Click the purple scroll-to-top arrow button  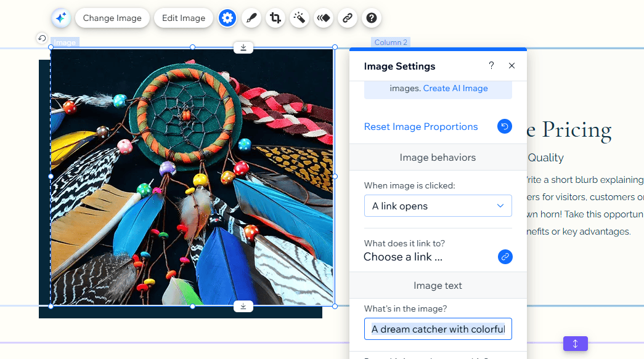coord(575,344)
